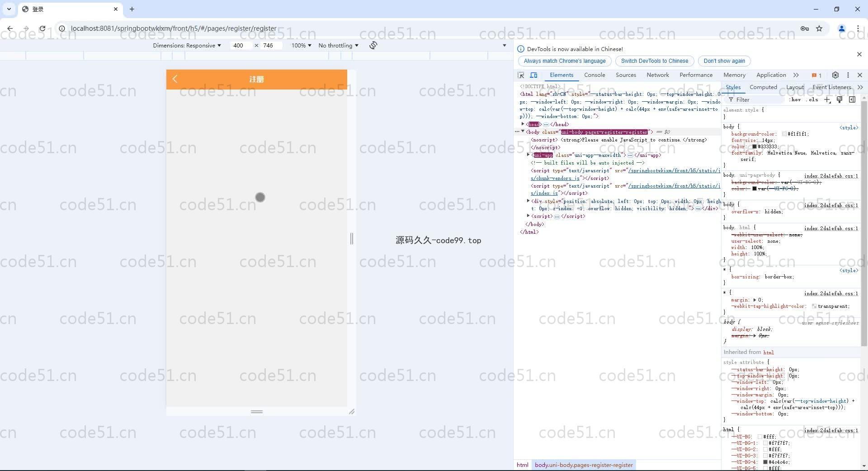The height and width of the screenshot is (471, 868).
Task: Collapse the body element node
Action: pyautogui.click(x=523, y=132)
